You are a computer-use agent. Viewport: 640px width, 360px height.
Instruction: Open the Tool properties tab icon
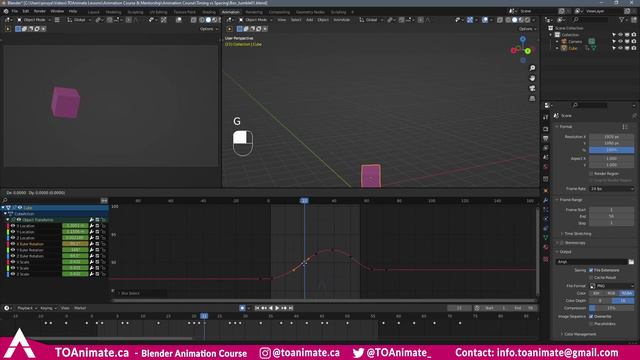(x=546, y=118)
